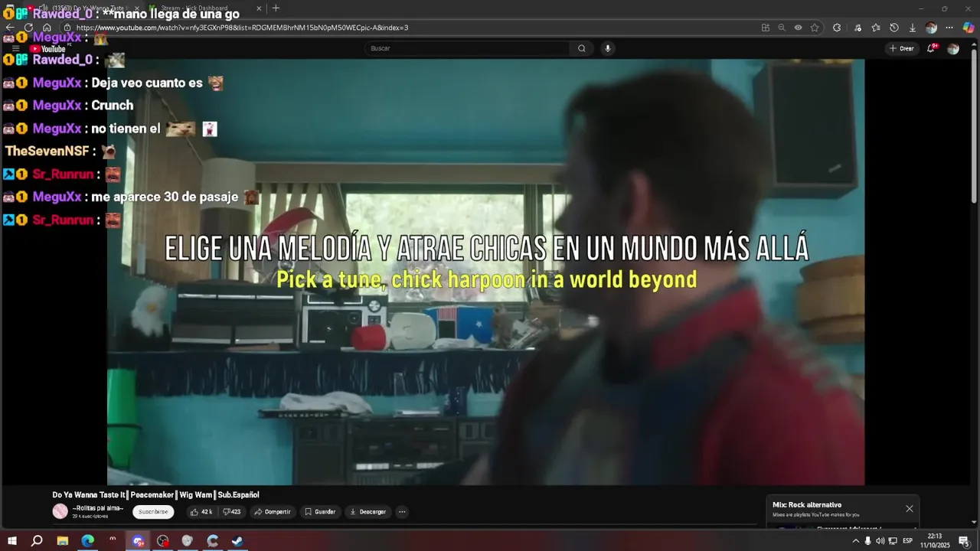Click chat message me aparece 30 de pasaje
Viewport: 980px width, 551px height.
point(165,197)
